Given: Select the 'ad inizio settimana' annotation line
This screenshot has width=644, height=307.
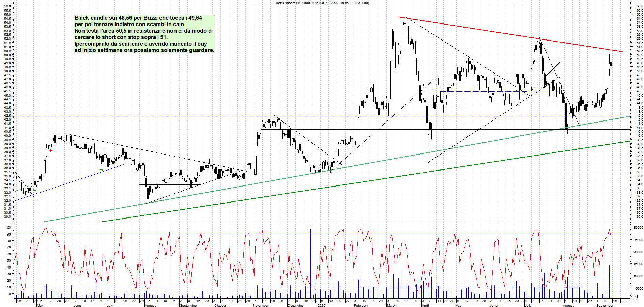Looking at the screenshot, I should tap(144, 50).
